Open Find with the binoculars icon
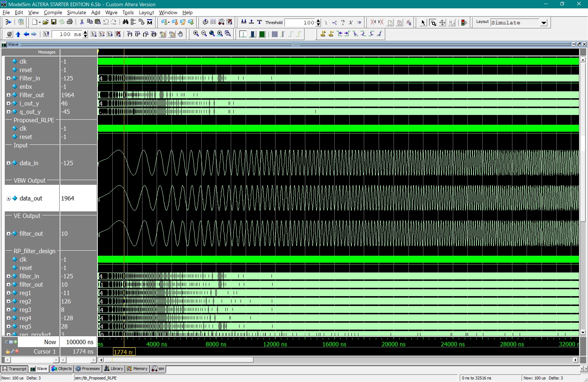 [126, 22]
